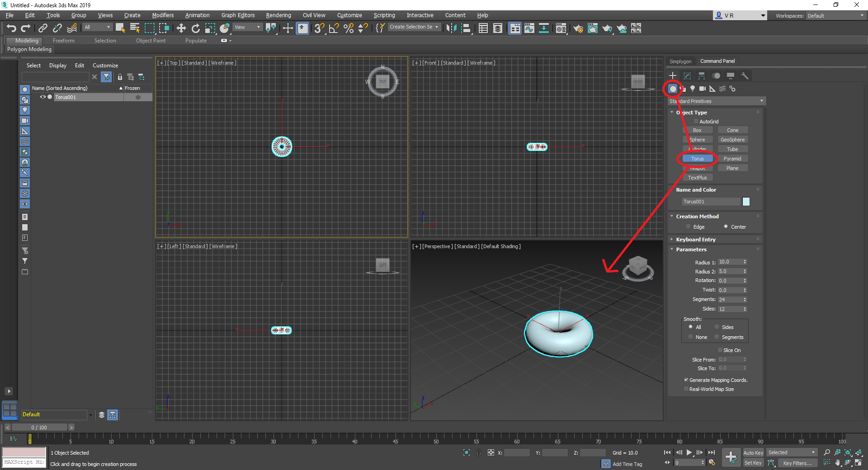Open the Lights category in the Create panel

coord(693,89)
